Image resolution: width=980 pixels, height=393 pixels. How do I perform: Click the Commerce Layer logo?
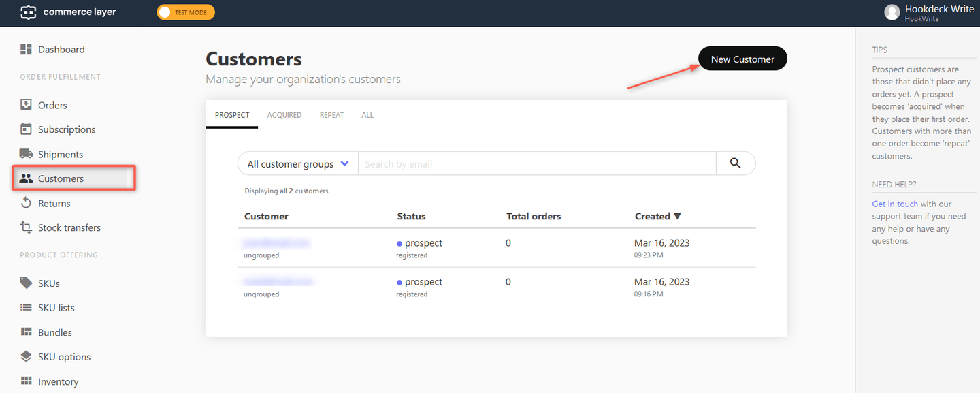[x=68, y=12]
